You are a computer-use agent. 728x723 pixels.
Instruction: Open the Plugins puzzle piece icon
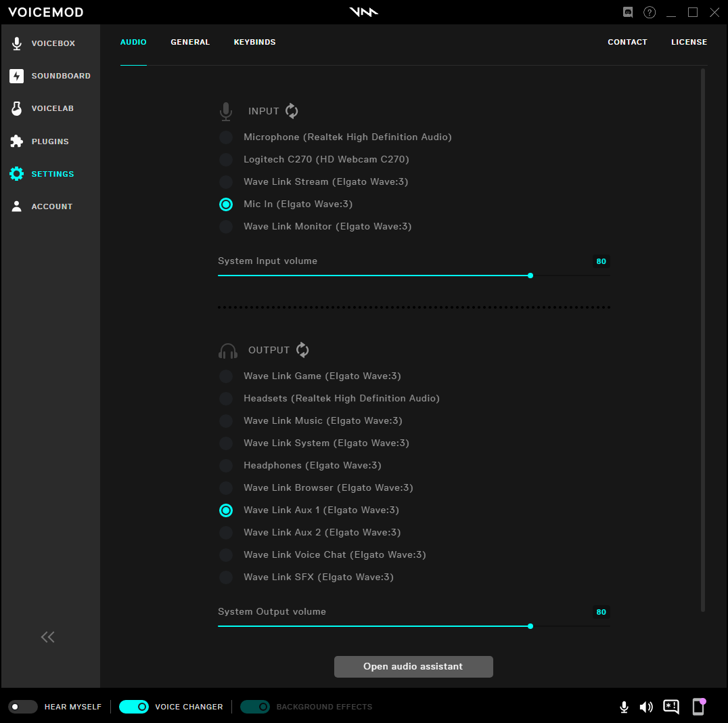[17, 141]
